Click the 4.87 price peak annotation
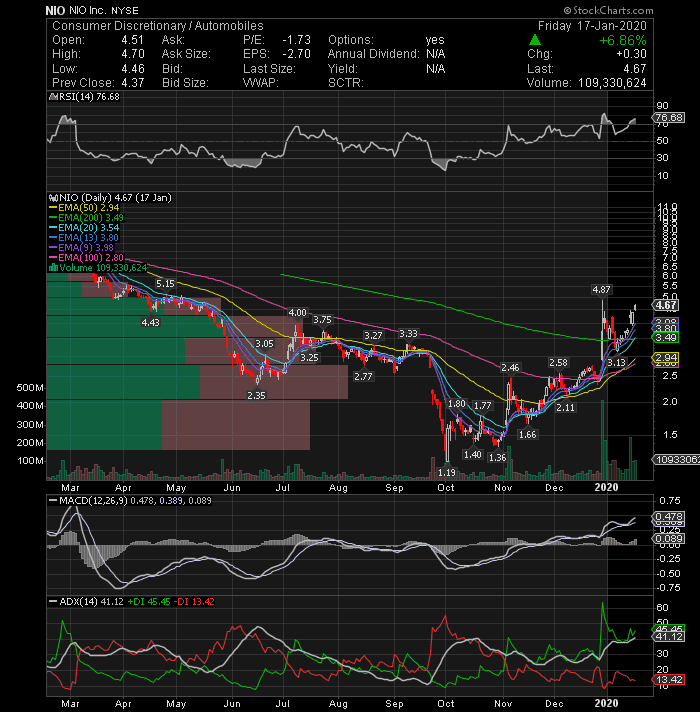The width and height of the screenshot is (700, 712). (601, 290)
